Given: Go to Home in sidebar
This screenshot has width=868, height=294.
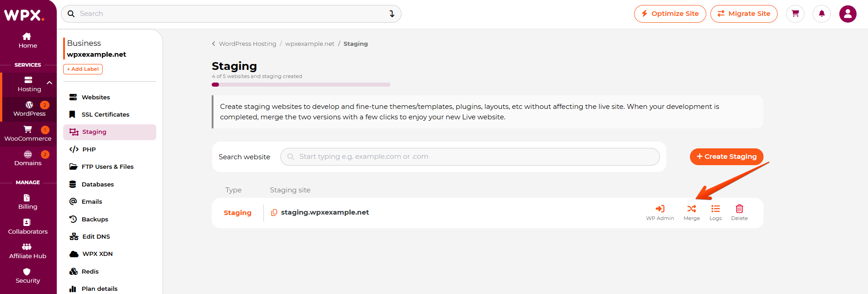Looking at the screenshot, I should [28, 40].
